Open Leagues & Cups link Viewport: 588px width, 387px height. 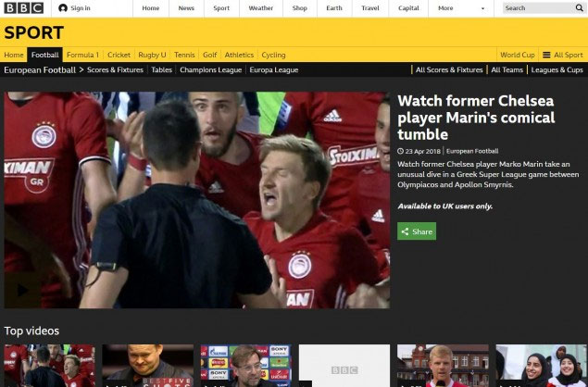pyautogui.click(x=557, y=69)
